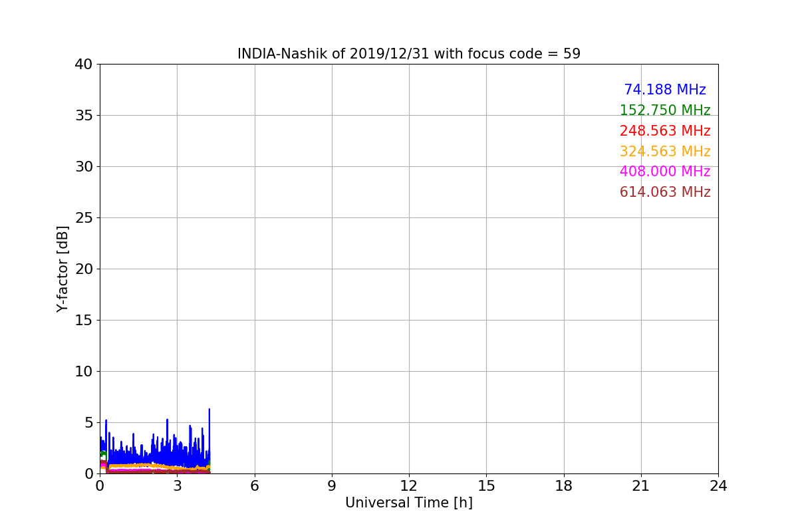Select the 248.563 MHz legend label
798x532 pixels.
pos(665,131)
